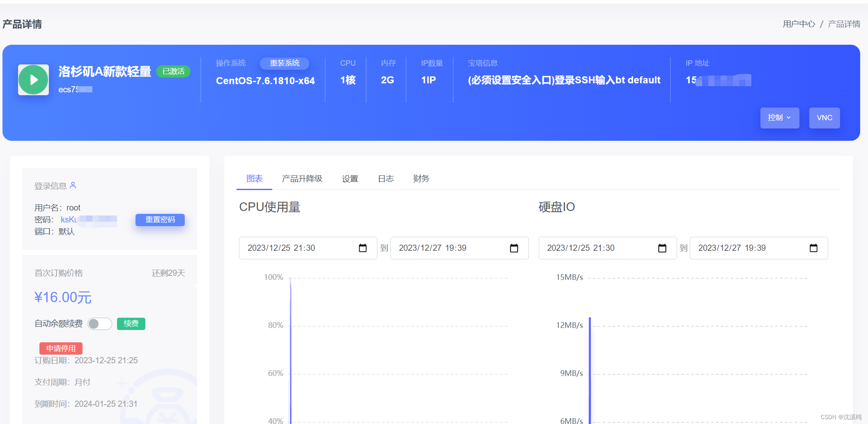This screenshot has width=868, height=424.
Task: Click the 订购日期 2023-12-25 21:25 line
Action: (86, 360)
